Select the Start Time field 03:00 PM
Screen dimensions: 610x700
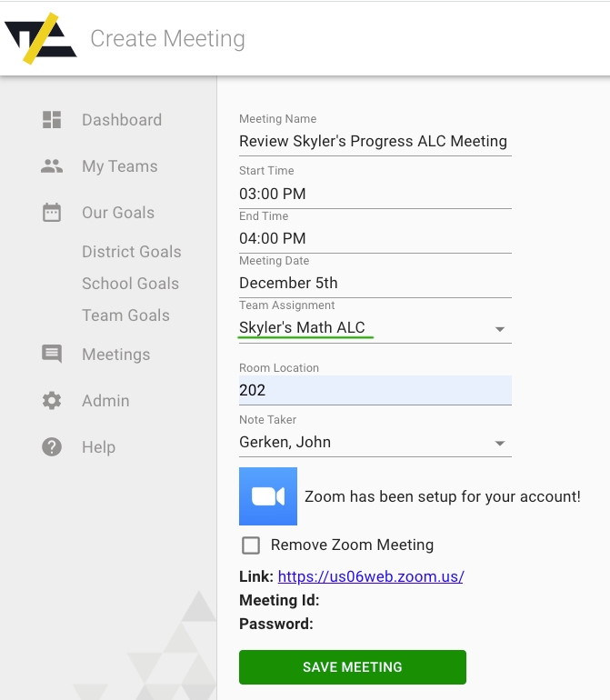click(x=375, y=194)
